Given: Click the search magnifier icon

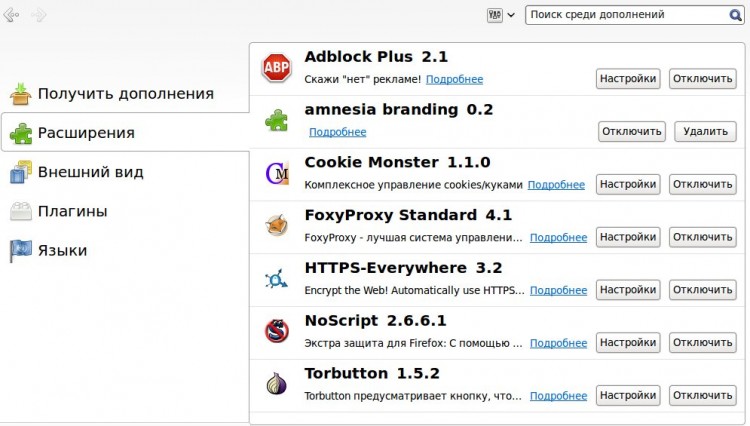Looking at the screenshot, I should [735, 15].
